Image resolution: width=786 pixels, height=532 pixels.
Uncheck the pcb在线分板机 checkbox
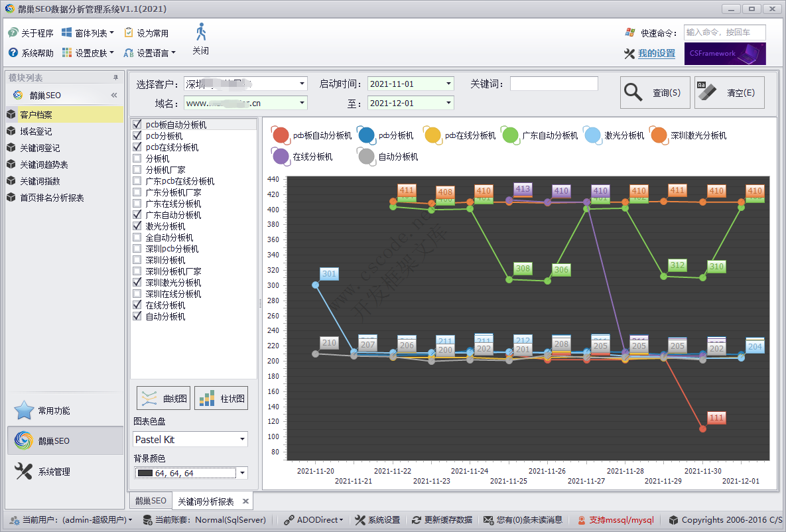tap(137, 147)
